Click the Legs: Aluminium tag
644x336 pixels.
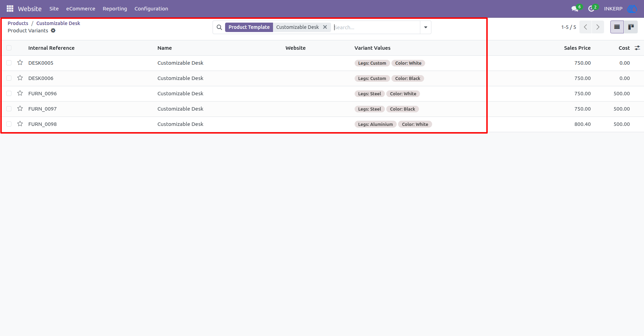(x=375, y=124)
